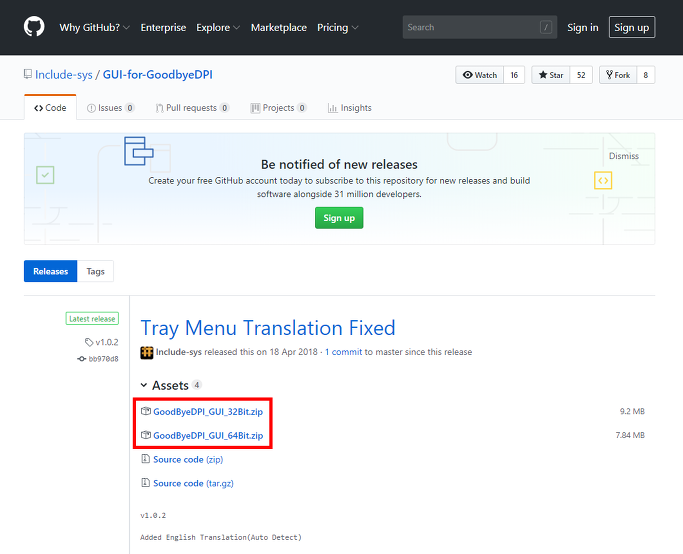Fork the repository
Viewport: 683px width, 554px height.
coord(618,75)
